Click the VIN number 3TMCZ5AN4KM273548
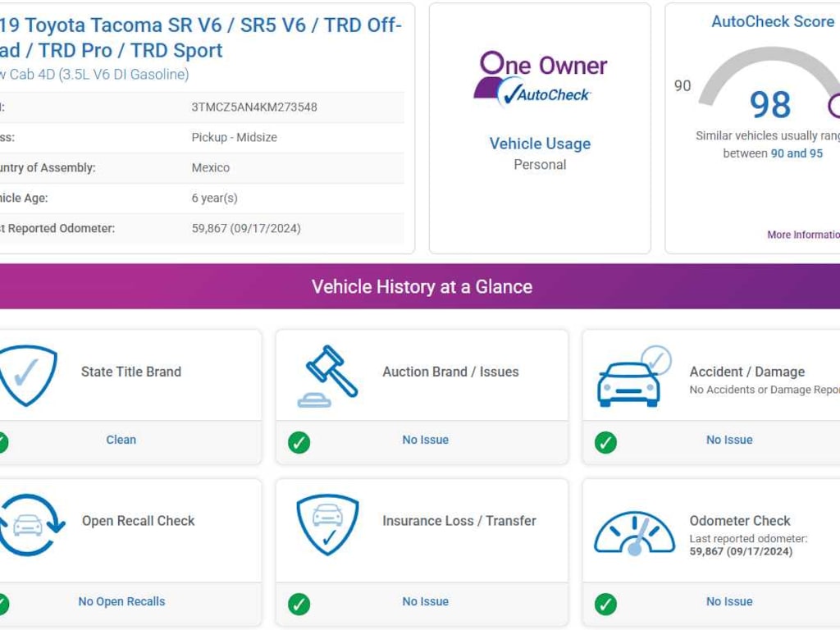This screenshot has width=840, height=630. 254,107
